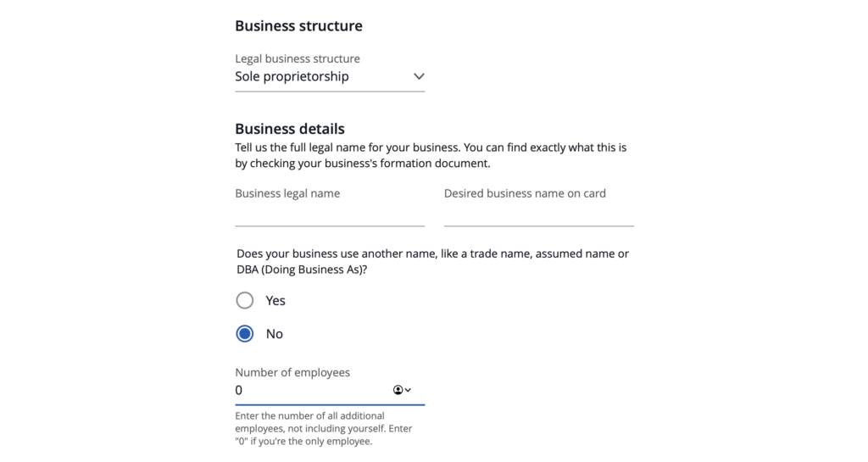Image resolution: width=868 pixels, height=462 pixels.
Task: Click the 'Business legal name' label
Action: [287, 193]
